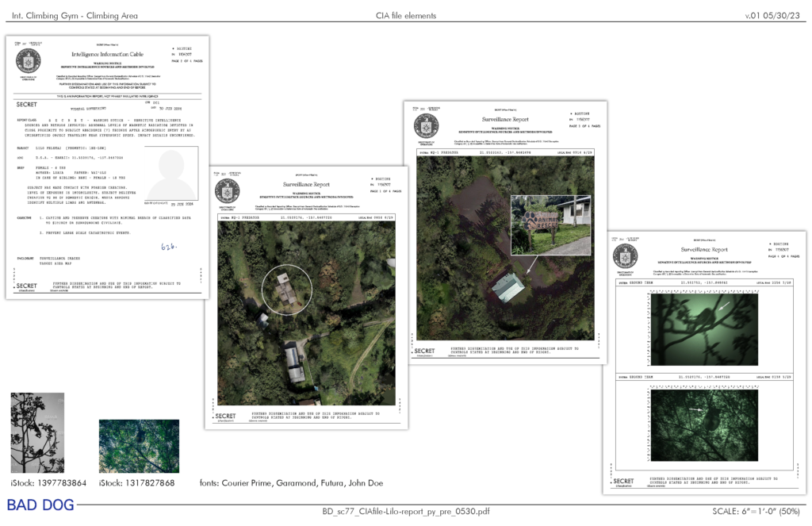Select the black-and-white iStock 1397783864 thumbnail

tap(37, 432)
